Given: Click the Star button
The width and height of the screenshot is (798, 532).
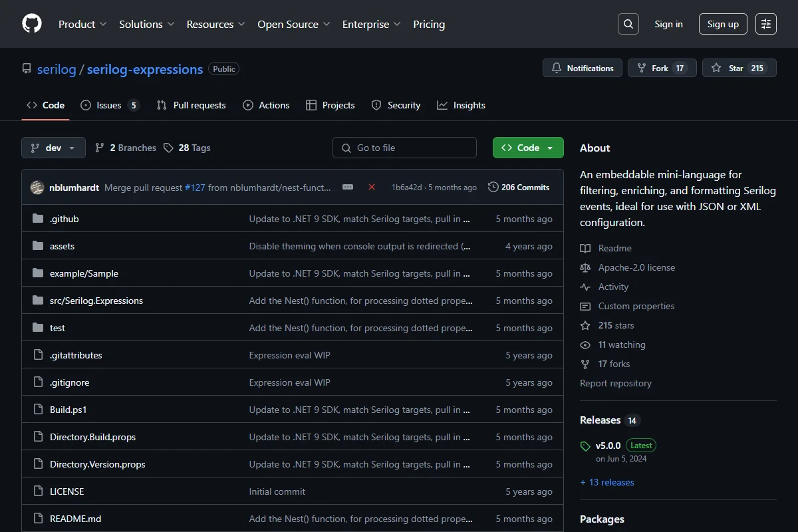Looking at the screenshot, I should [x=739, y=68].
